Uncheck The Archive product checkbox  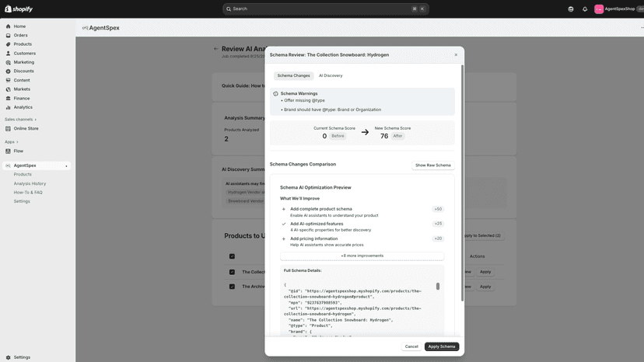pyautogui.click(x=232, y=287)
